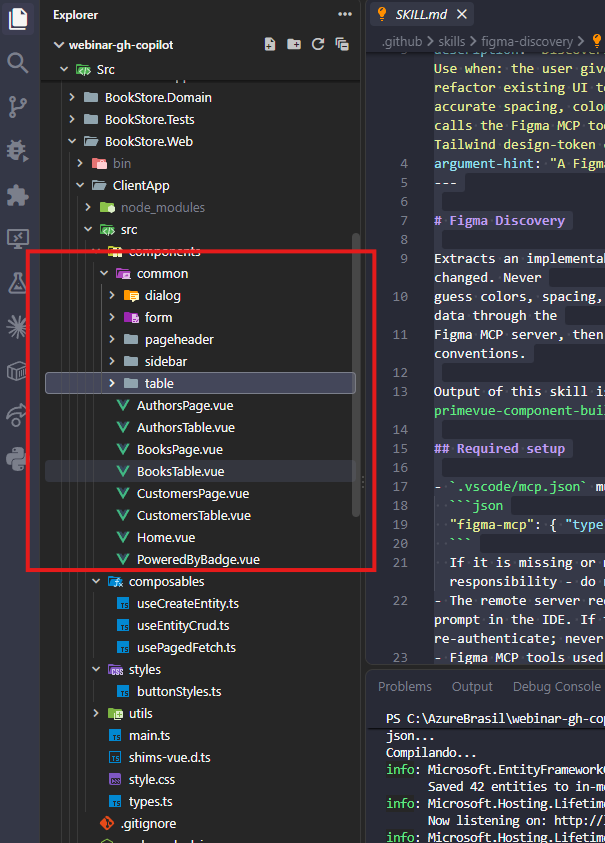Open the Source Control view
This screenshot has height=843, width=605.
point(18,107)
